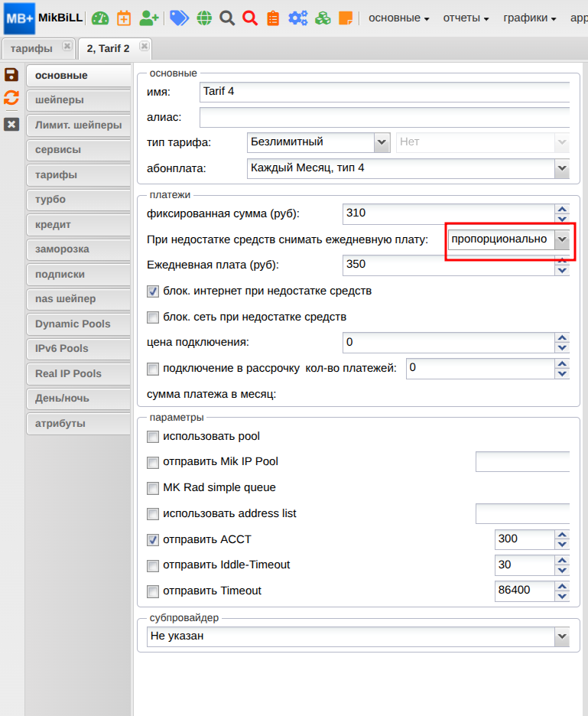
Task: Uncheck блок. интернет при недостатке средств
Action: [x=152, y=291]
